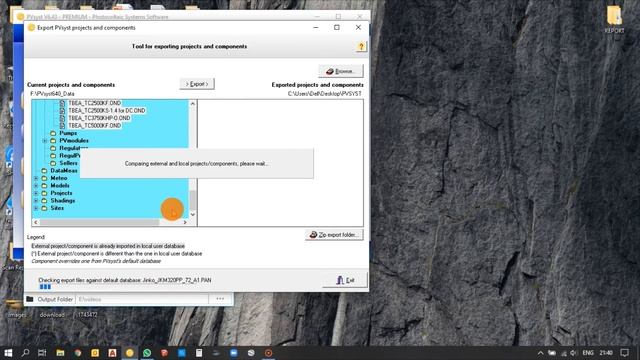Open the Windows Start menu

8,353
